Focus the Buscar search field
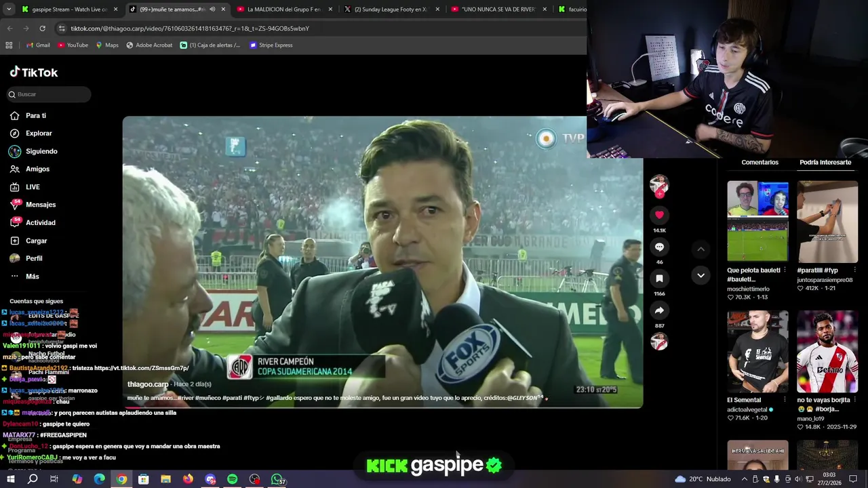 pyautogui.click(x=49, y=94)
